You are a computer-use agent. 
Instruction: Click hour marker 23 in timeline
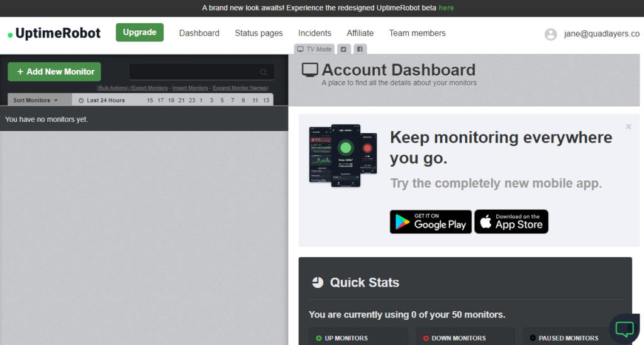[192, 100]
